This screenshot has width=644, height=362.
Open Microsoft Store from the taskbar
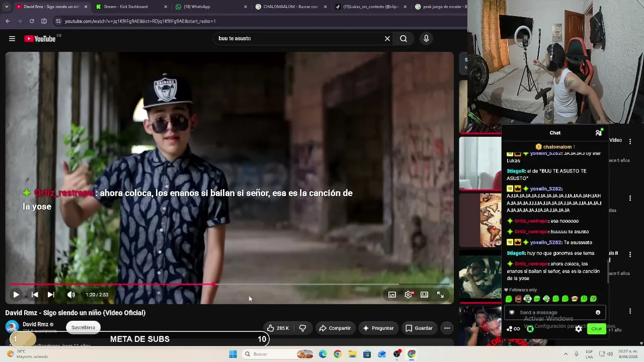tap(367, 354)
